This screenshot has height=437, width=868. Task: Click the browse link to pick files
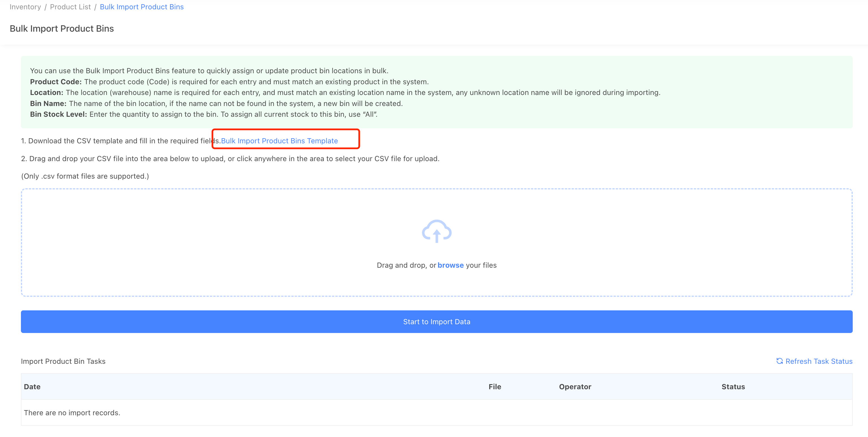click(x=450, y=265)
